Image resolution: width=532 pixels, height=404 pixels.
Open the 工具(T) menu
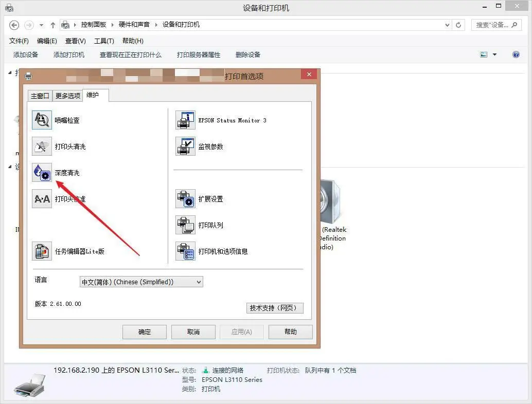[104, 41]
